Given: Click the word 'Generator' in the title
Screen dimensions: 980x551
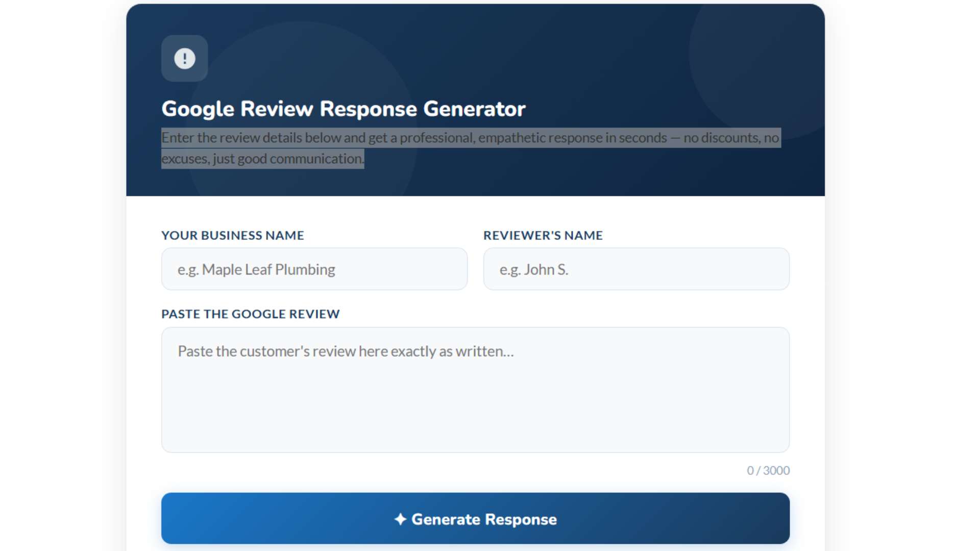Looking at the screenshot, I should click(474, 109).
